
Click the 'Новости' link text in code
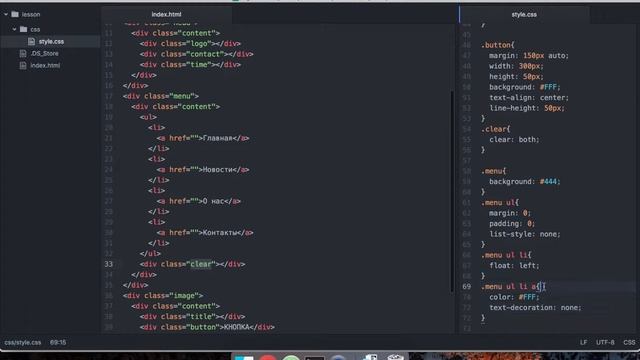click(x=218, y=169)
